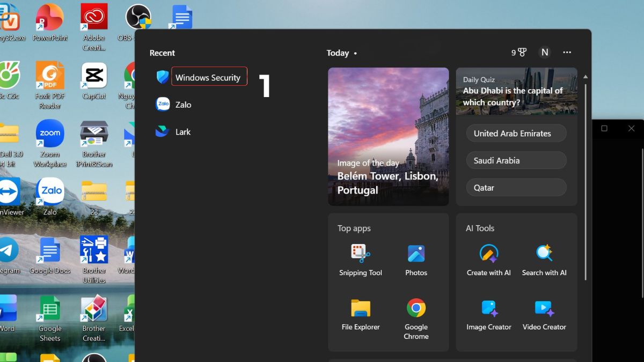Viewport: 644px width, 362px height.
Task: Open Brother Creative Center desktop shortcut
Action: (94, 317)
